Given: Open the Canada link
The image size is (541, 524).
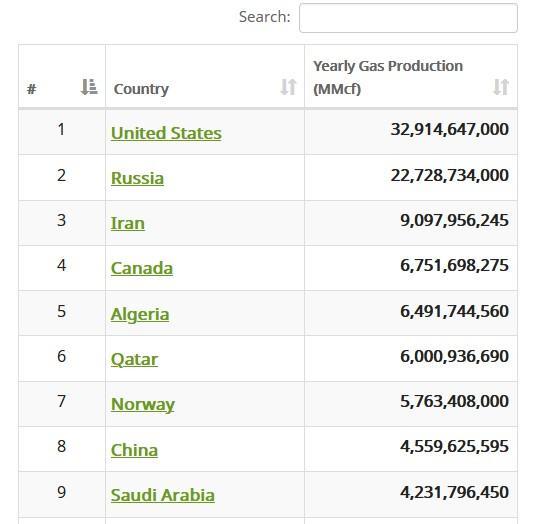Looking at the screenshot, I should click(142, 268).
